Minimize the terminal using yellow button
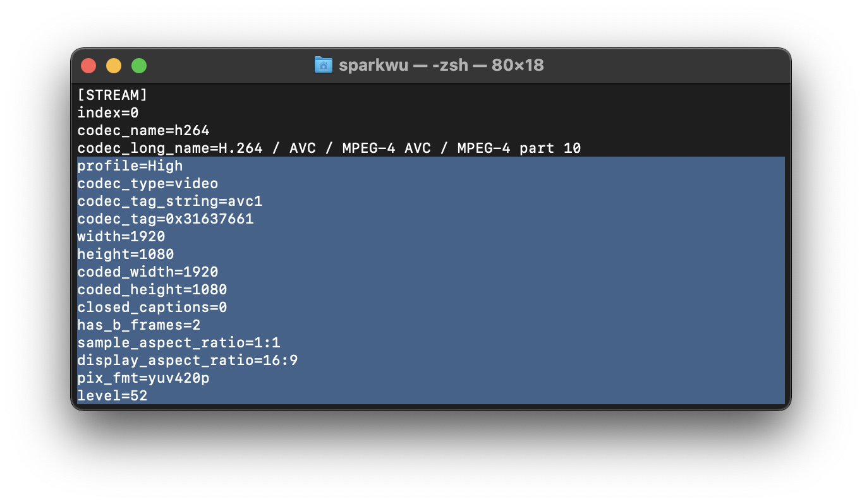The image size is (862, 504). (x=114, y=66)
